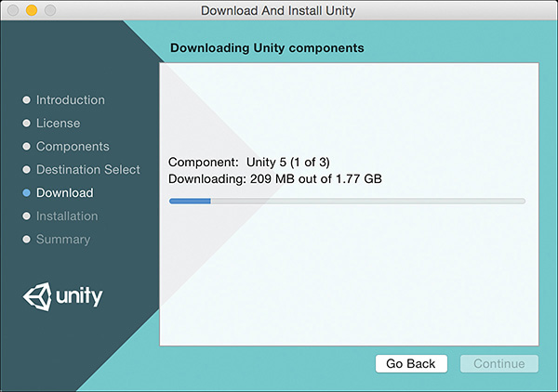Image resolution: width=558 pixels, height=392 pixels.
Task: Click the bullet beside License
Action: (26, 123)
